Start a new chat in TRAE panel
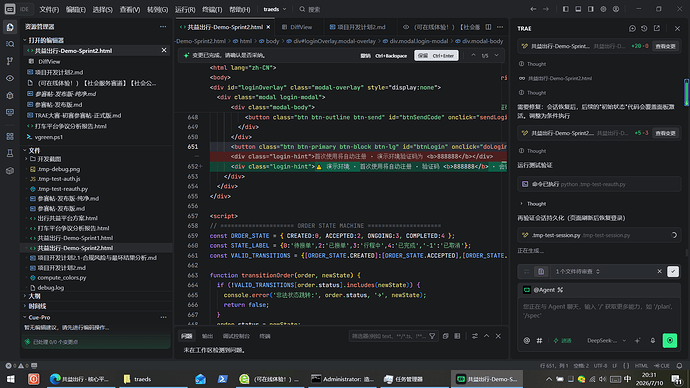690x388 pixels. coord(632,28)
